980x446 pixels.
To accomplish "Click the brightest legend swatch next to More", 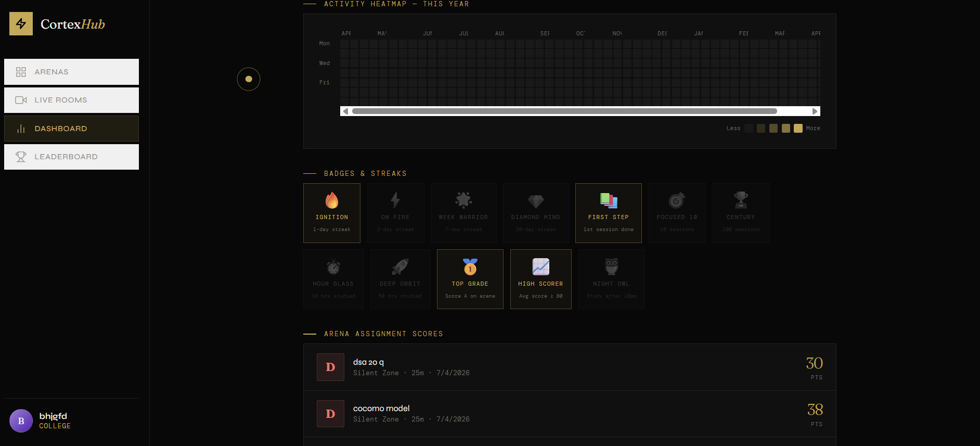I will coord(798,129).
